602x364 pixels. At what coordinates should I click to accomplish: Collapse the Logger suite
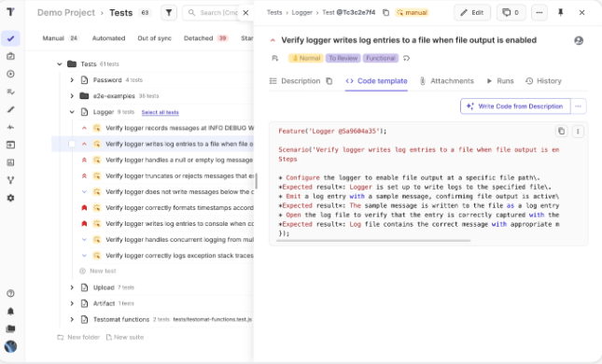(x=72, y=112)
